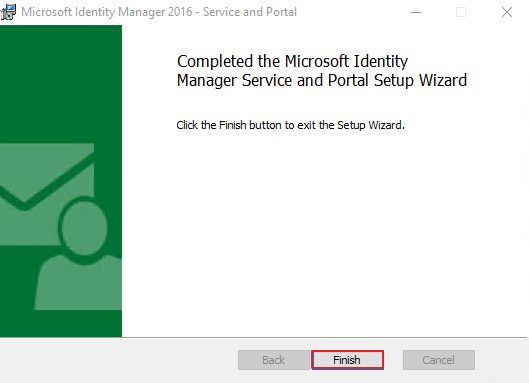Close the Setup Wizard window
The height and width of the screenshot is (383, 529).
(x=507, y=12)
